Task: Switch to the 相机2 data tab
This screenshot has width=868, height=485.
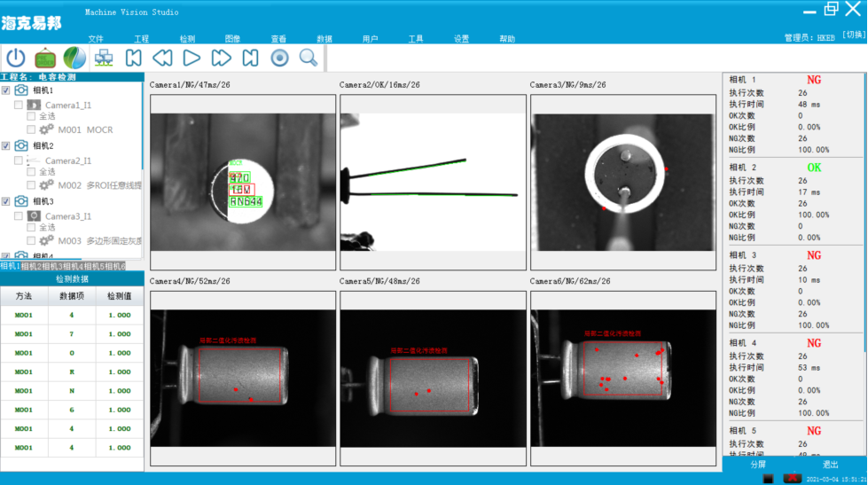Action: tap(31, 266)
